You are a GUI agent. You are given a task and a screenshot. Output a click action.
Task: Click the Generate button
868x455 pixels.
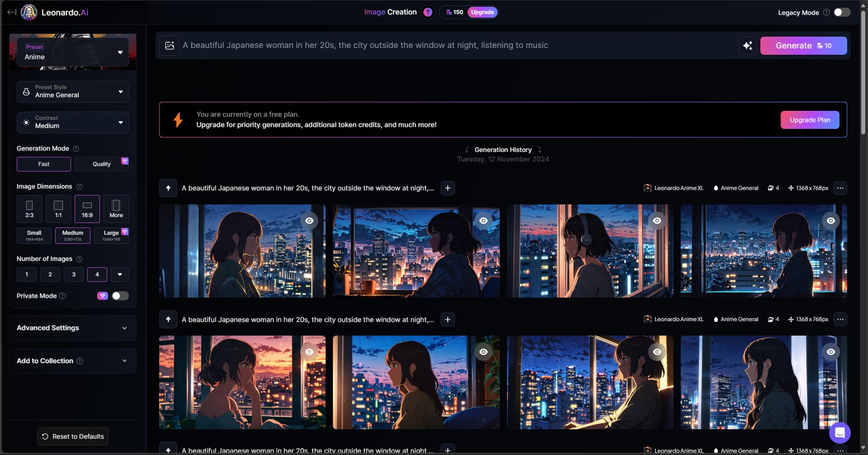coord(803,46)
